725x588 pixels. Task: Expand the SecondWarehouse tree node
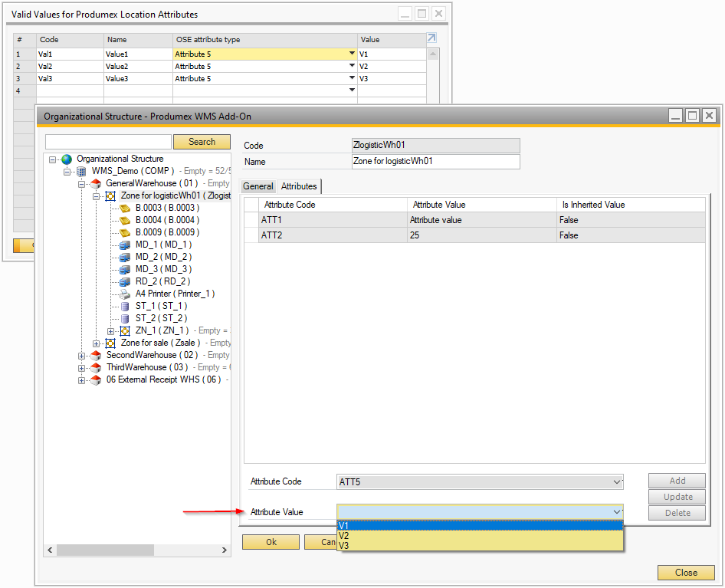point(81,356)
